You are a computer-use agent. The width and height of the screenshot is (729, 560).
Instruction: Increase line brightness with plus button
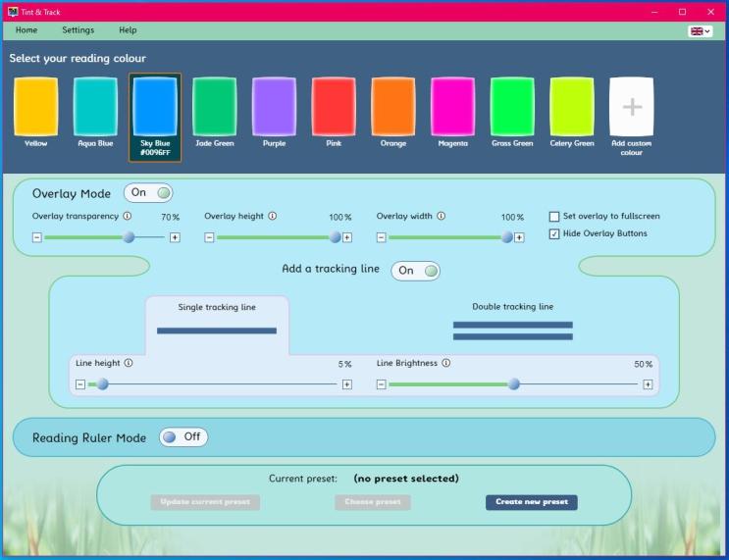(648, 384)
